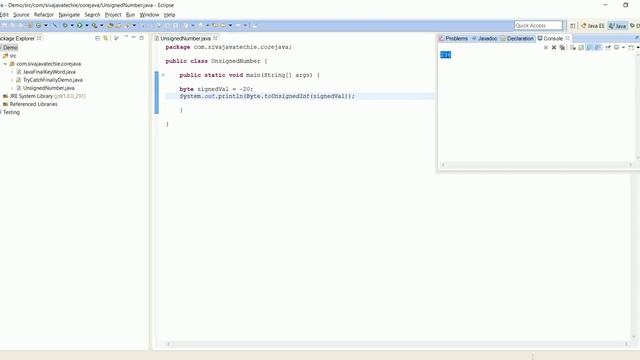This screenshot has width=640, height=360.
Task: Open the Package Explorer View Menu triangle
Action: pos(126,37)
